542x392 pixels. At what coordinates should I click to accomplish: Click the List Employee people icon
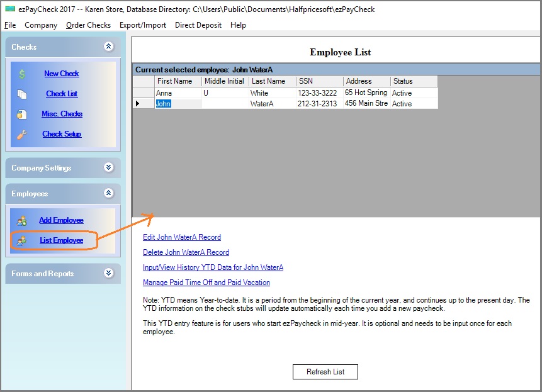pyautogui.click(x=22, y=240)
